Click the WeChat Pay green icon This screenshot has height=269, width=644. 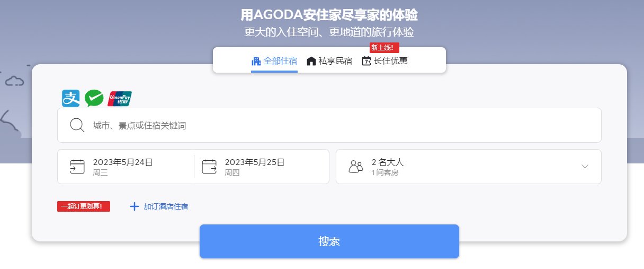pyautogui.click(x=94, y=98)
